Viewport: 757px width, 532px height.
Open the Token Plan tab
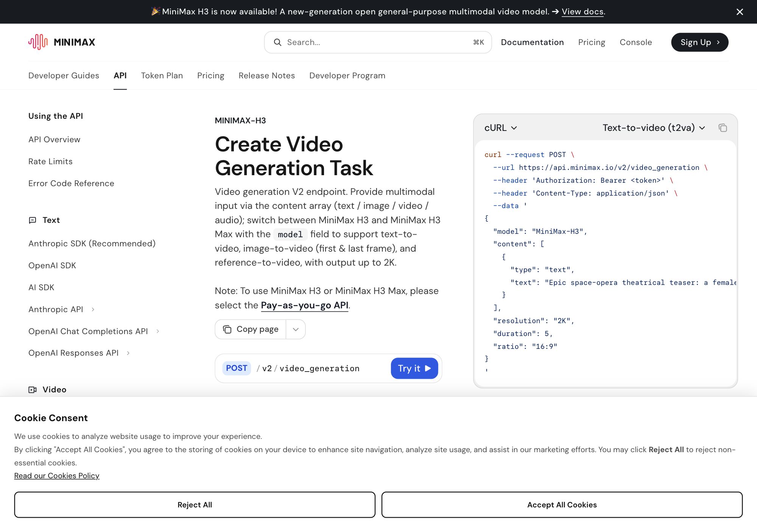click(x=162, y=76)
